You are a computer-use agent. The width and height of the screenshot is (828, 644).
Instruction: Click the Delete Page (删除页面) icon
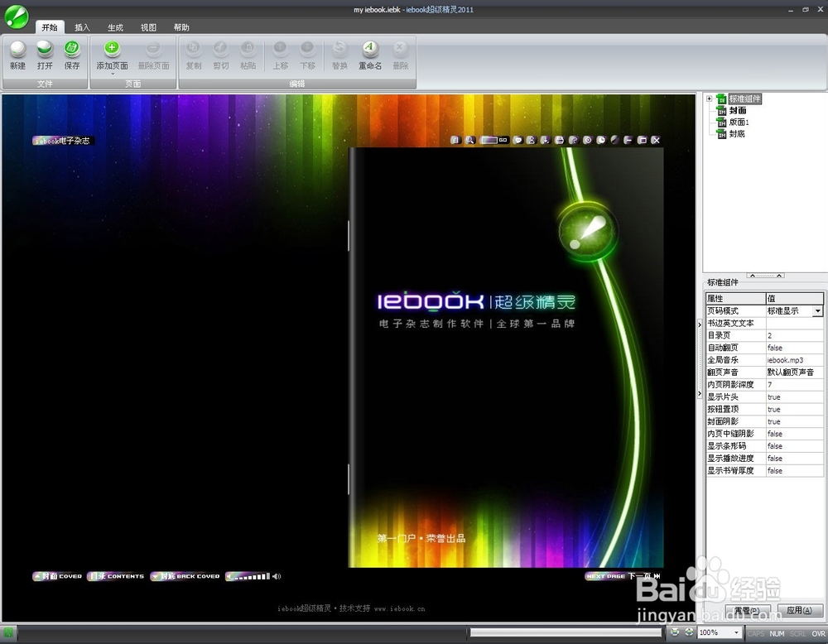pos(154,50)
